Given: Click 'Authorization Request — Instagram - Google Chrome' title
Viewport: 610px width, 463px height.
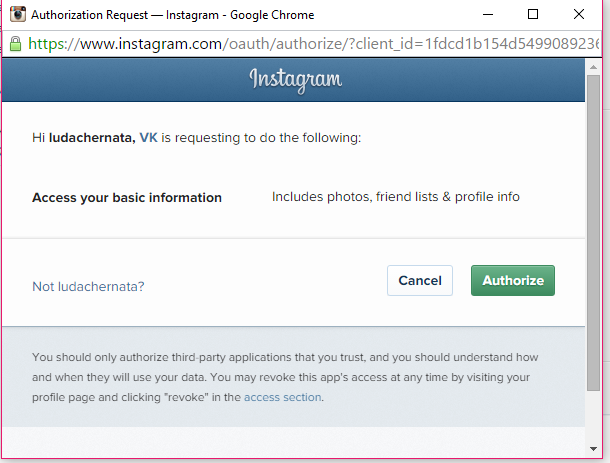Looking at the screenshot, I should (173, 15).
